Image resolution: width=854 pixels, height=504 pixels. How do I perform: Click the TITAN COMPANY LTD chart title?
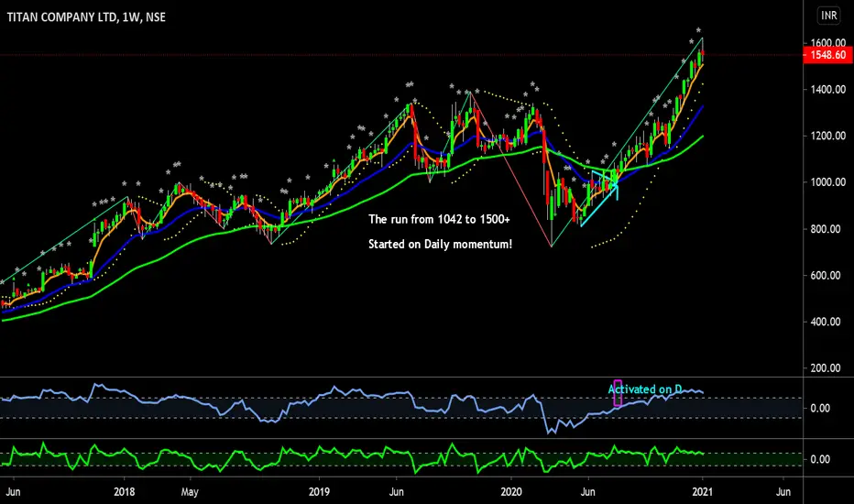point(86,16)
